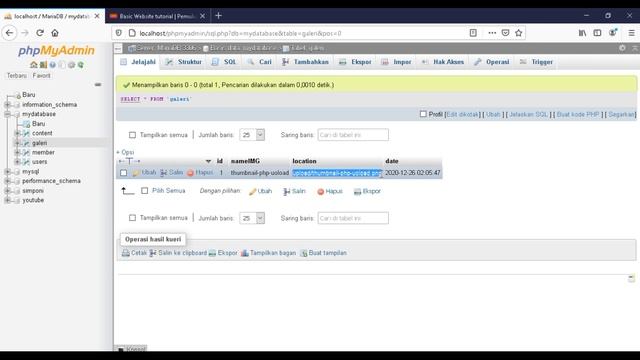The width and height of the screenshot is (640, 360).
Task: Open the Ekspor tab
Action: coord(356,62)
